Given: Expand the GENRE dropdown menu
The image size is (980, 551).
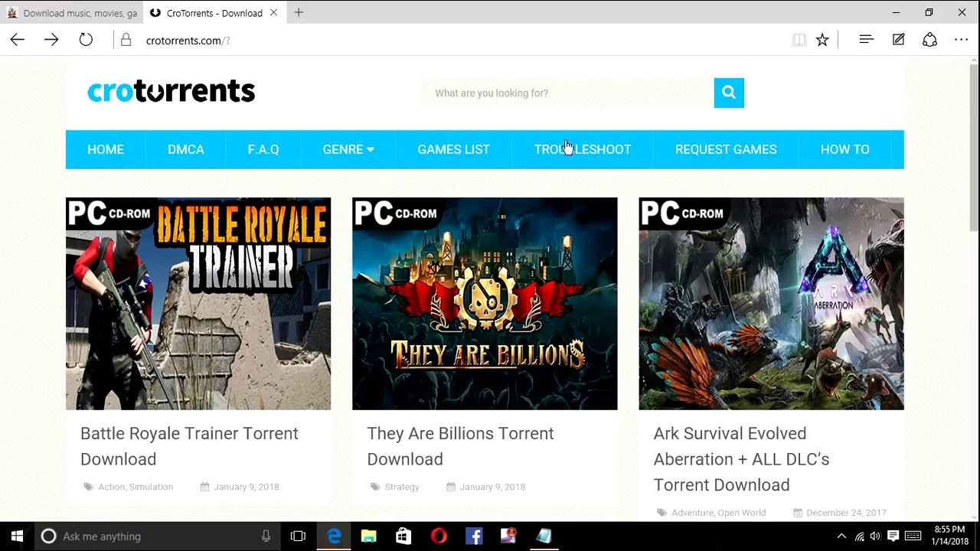Looking at the screenshot, I should [348, 149].
